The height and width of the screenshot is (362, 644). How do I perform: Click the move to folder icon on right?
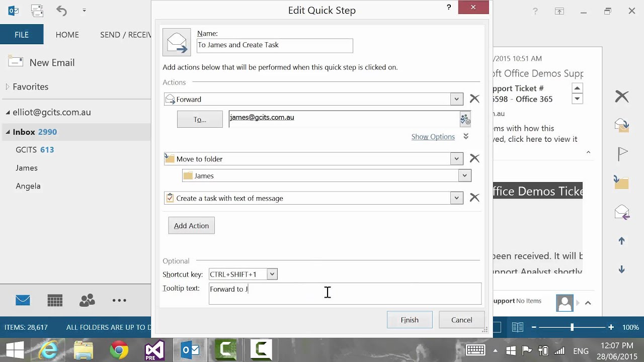[x=621, y=182]
